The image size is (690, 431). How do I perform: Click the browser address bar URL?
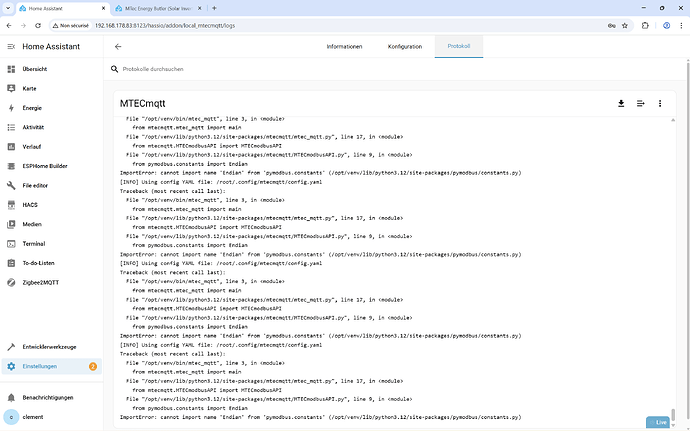[165, 26]
